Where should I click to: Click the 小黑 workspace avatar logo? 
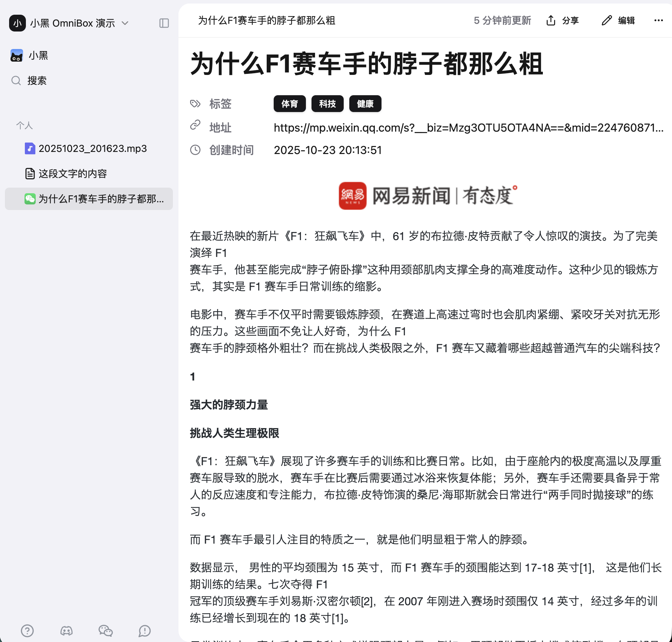pos(17,23)
